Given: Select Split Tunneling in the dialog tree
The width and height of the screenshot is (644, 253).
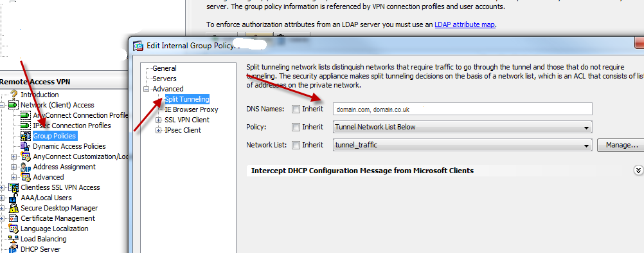Looking at the screenshot, I should (x=187, y=99).
